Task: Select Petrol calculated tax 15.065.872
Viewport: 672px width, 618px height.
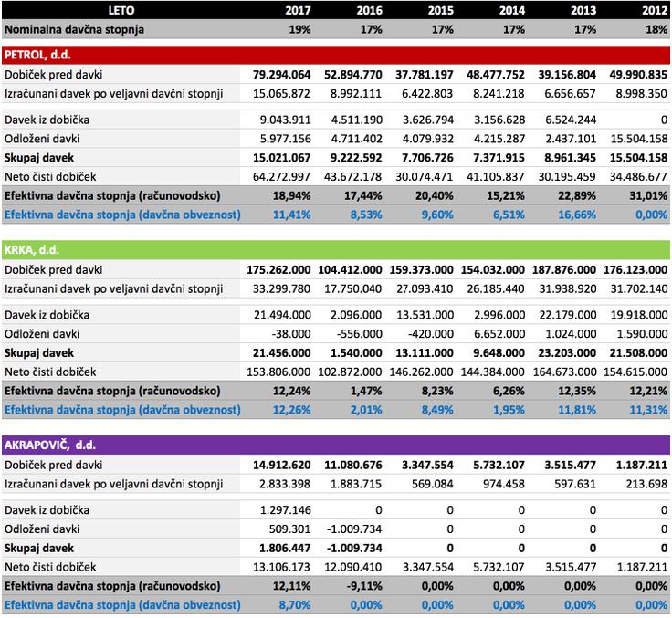Action: [281, 93]
